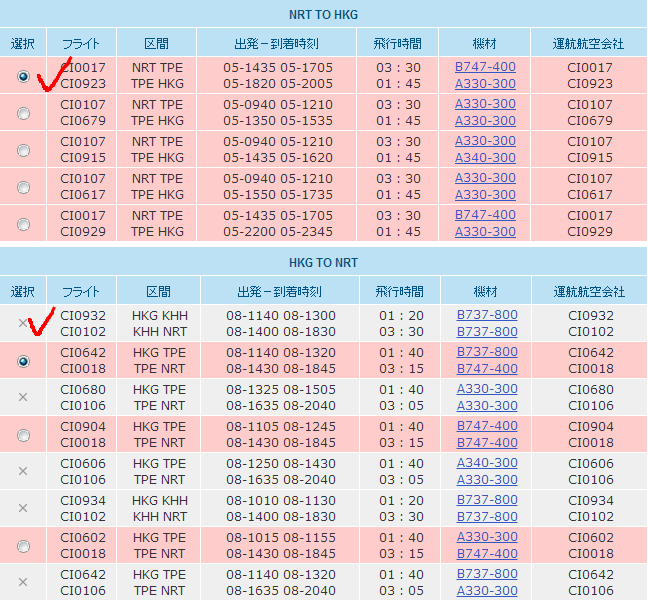Click 区間 header in the HKG TO NRT table
Viewport: 648px width, 600px height.
(158, 292)
